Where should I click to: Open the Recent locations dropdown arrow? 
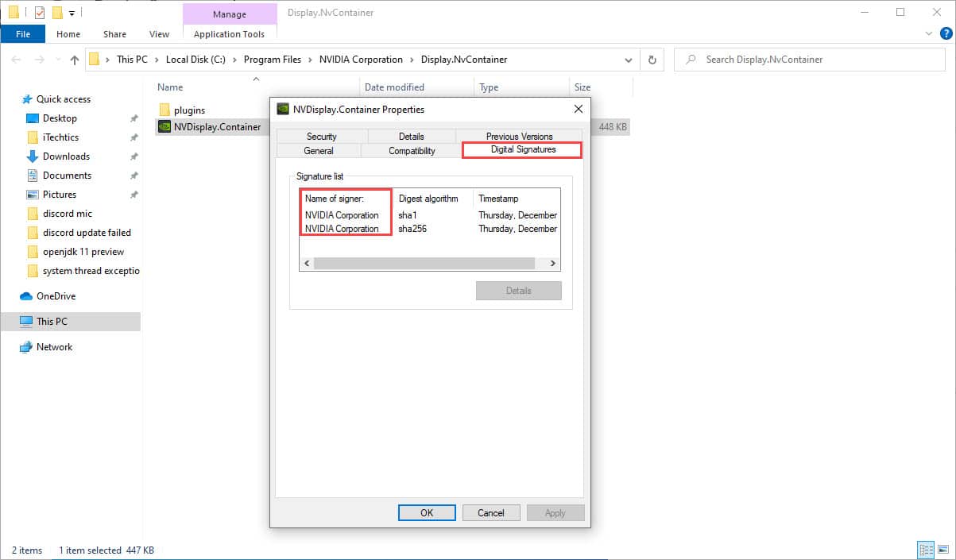click(58, 60)
